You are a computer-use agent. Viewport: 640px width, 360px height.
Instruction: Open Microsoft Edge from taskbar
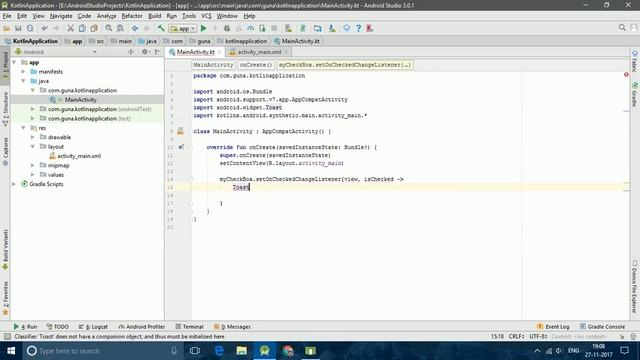coord(219,351)
